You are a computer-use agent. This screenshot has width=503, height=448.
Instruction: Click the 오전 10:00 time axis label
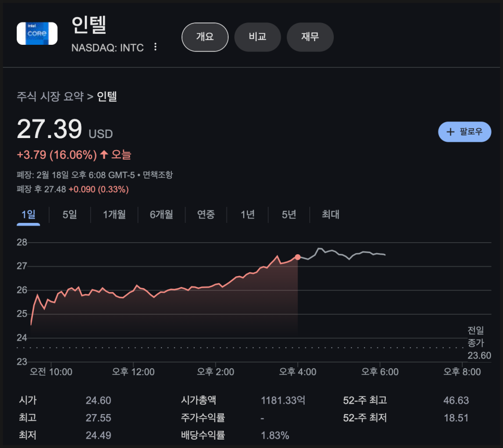pos(51,372)
